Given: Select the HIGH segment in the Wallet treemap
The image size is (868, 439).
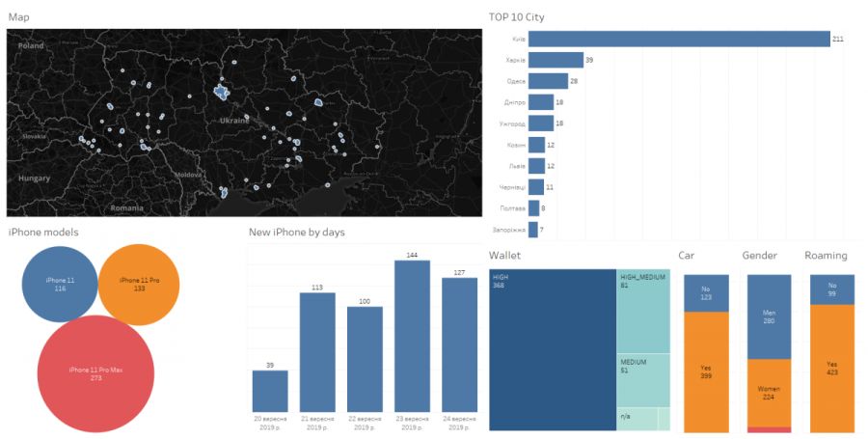Looking at the screenshot, I should [552, 349].
